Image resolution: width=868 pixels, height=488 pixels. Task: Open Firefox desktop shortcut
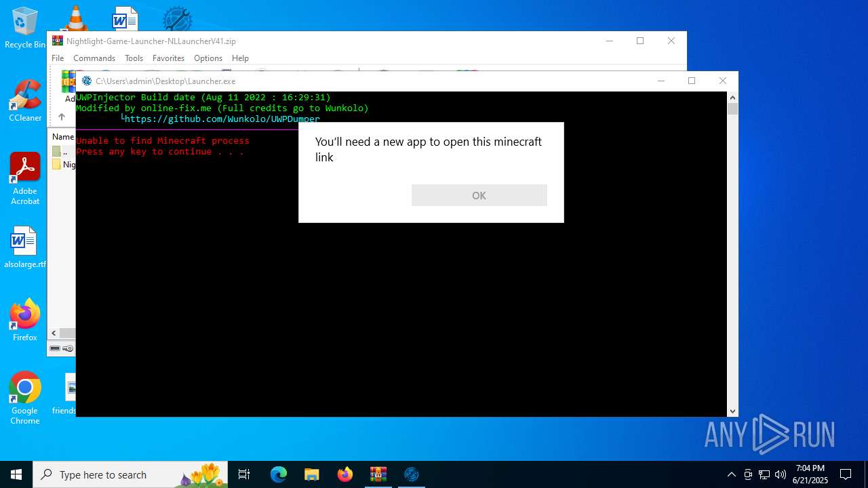(x=25, y=320)
